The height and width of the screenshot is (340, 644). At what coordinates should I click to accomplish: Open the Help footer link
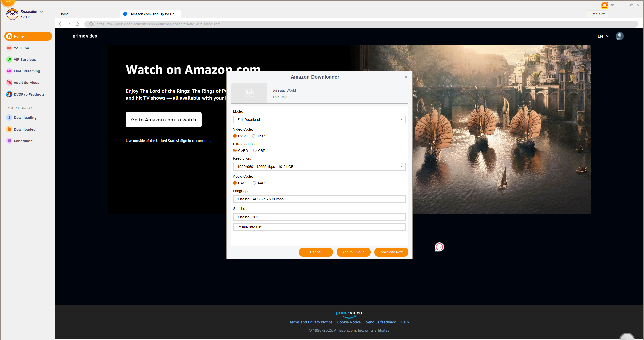click(405, 322)
